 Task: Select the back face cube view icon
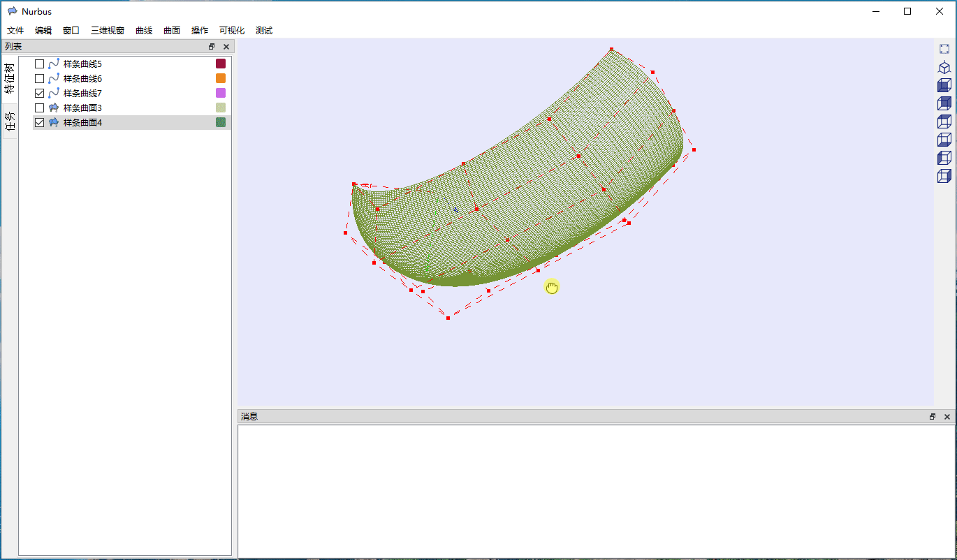944,103
